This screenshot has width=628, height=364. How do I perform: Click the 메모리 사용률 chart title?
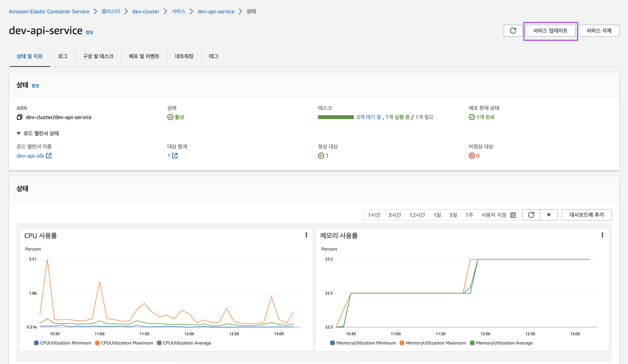click(x=339, y=236)
